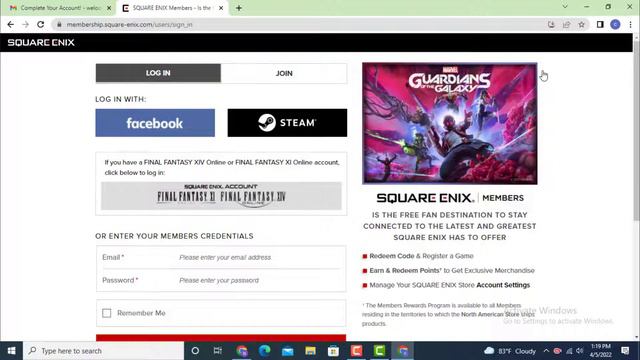Open the first Chrome icon on the taskbar
Screen dimensions: 640x360
click(242, 351)
